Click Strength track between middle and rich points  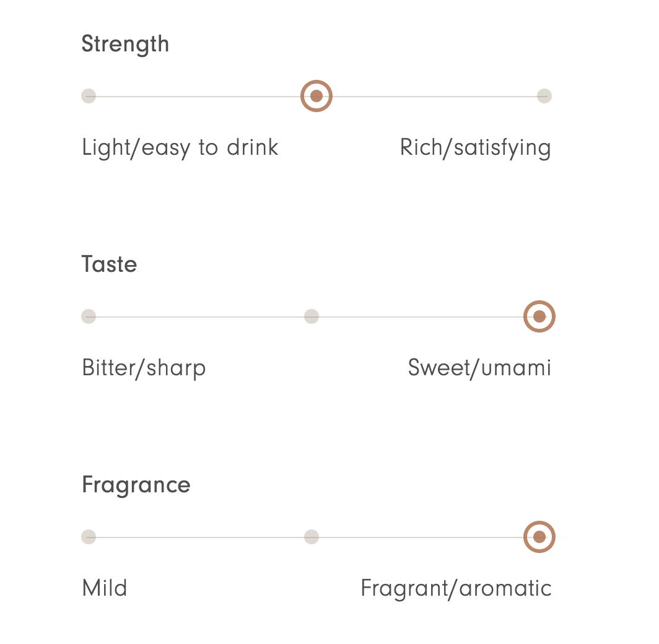click(434, 97)
